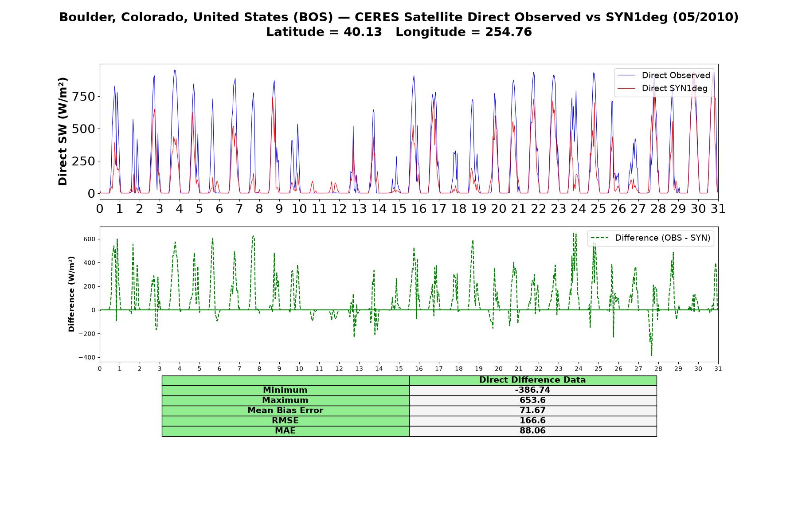The image size is (798, 532).
Task: Click the red Direct SYN1deg legend line
Action: (x=627, y=88)
